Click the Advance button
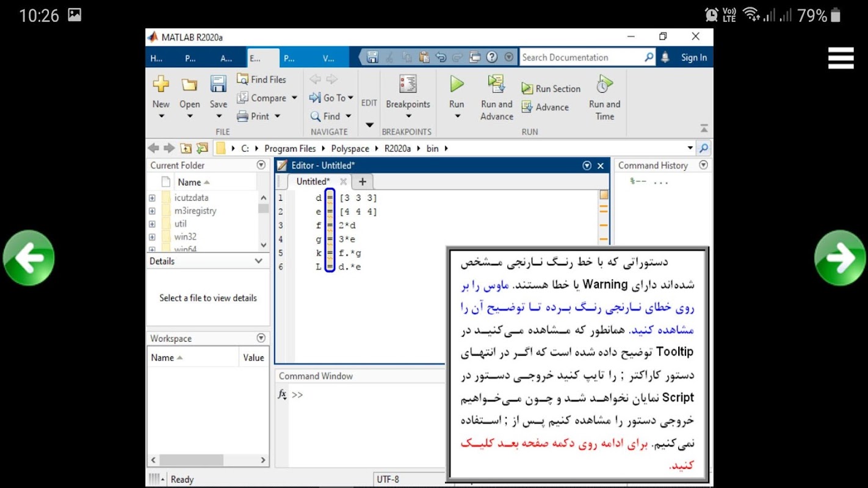868x488 pixels. tap(545, 107)
